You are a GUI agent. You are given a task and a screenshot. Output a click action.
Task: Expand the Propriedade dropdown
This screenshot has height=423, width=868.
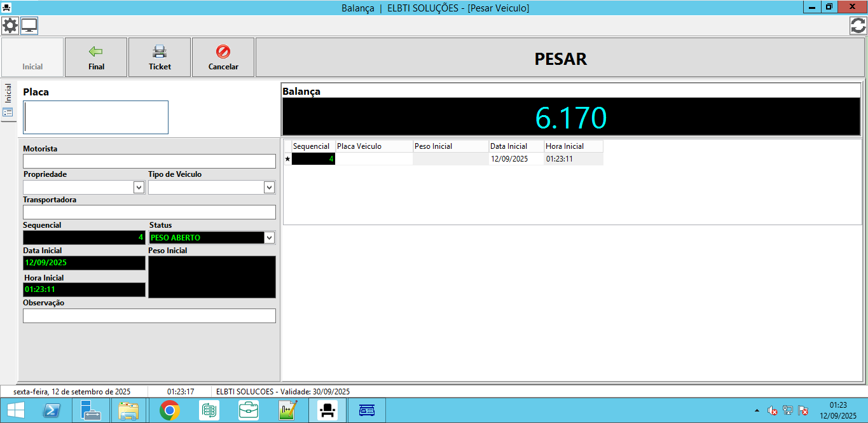pos(139,187)
